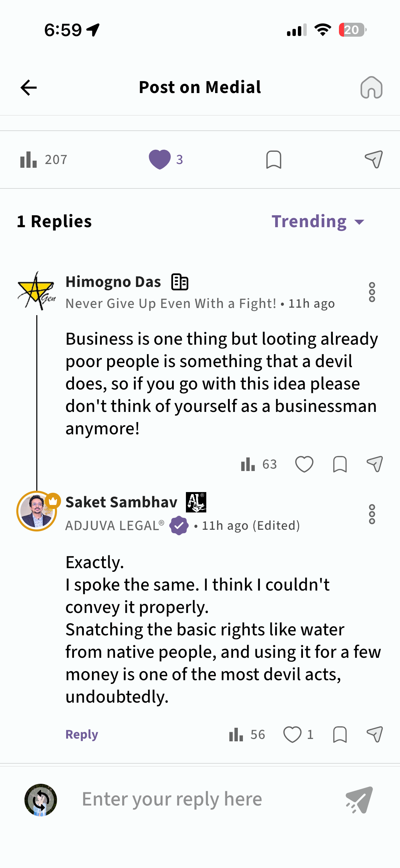This screenshot has height=868, width=400.
Task: Open the home icon at top right
Action: pos(371,88)
